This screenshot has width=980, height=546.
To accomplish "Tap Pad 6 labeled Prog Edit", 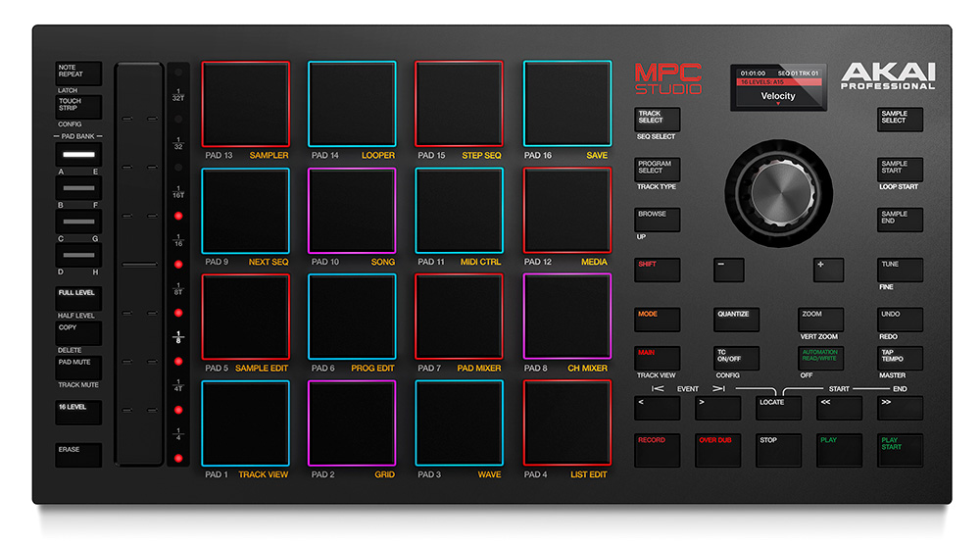I will click(x=352, y=317).
